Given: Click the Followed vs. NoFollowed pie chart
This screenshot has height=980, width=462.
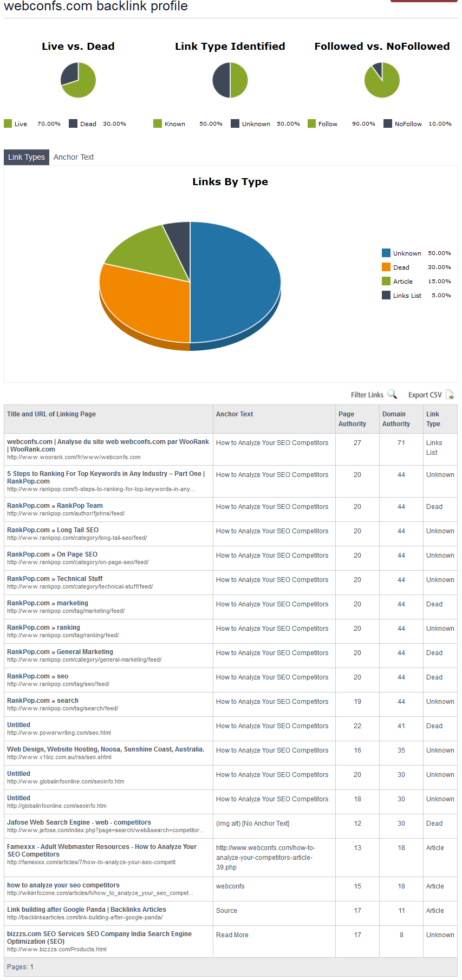Looking at the screenshot, I should coord(382,80).
